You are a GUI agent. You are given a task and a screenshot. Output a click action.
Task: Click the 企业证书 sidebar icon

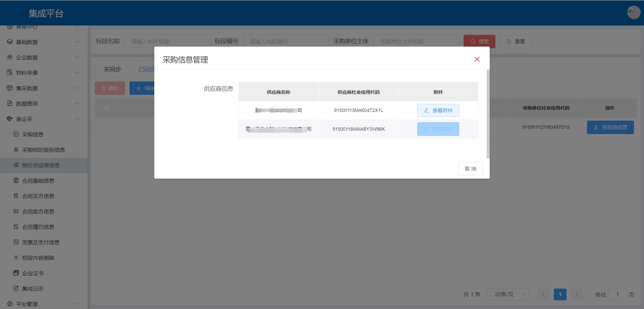point(16,273)
